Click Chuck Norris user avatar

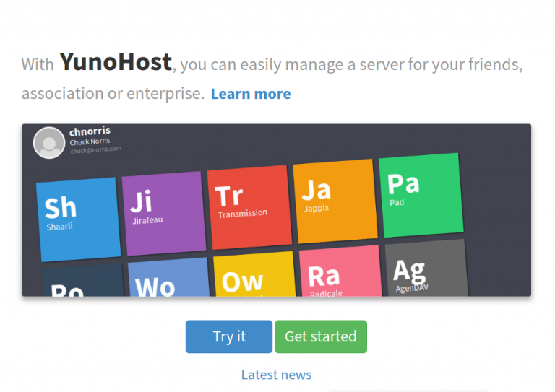[49, 143]
